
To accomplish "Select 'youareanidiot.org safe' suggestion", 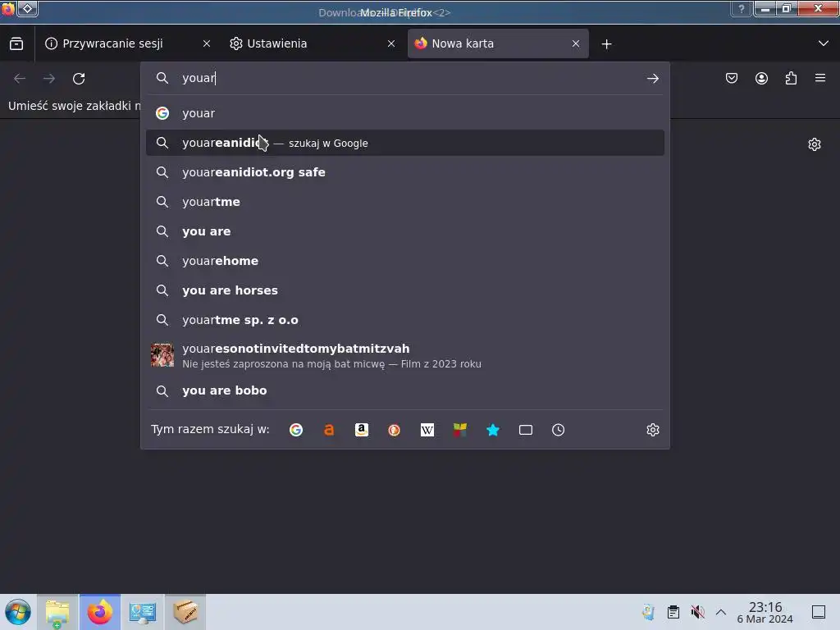I will tap(405, 172).
